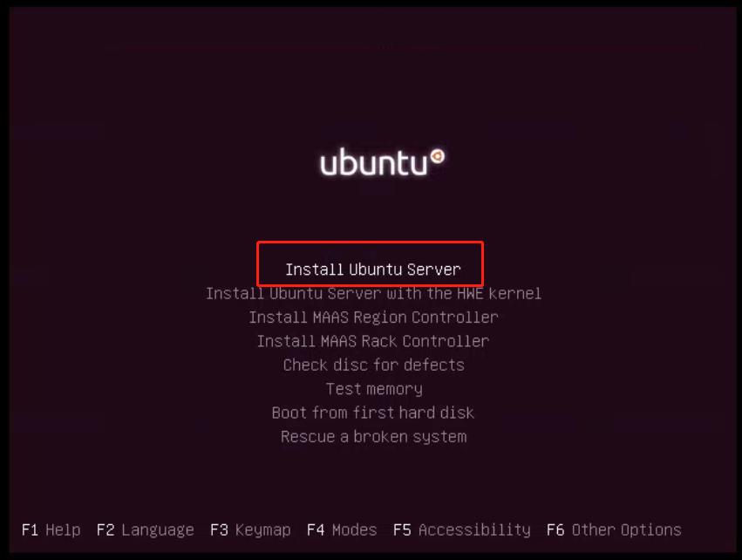Select the Test memory entry

pos(374,389)
